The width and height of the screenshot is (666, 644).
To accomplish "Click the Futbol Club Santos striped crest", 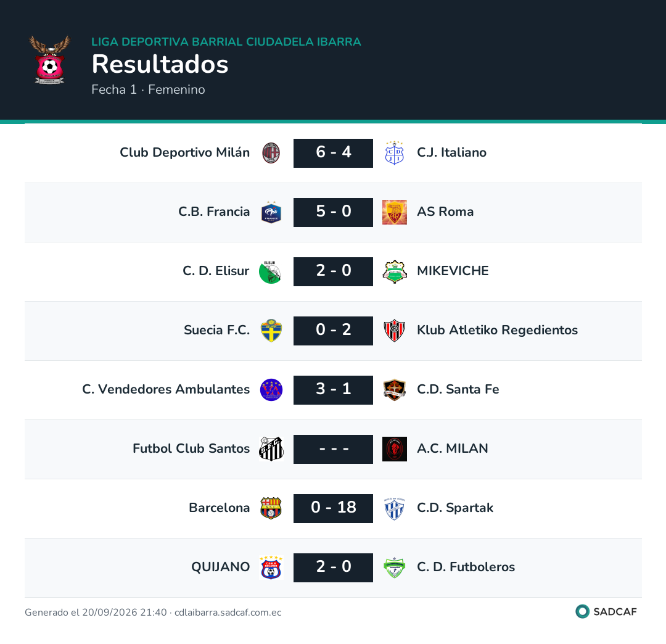I will coord(271,449).
